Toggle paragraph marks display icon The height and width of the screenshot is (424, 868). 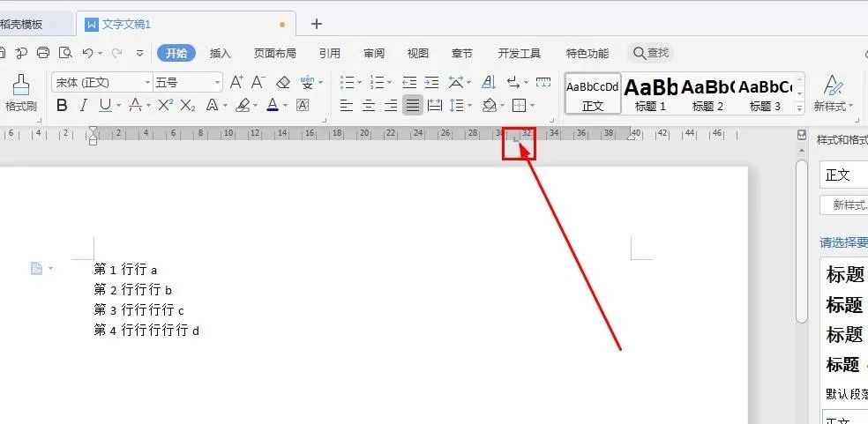[x=513, y=83]
